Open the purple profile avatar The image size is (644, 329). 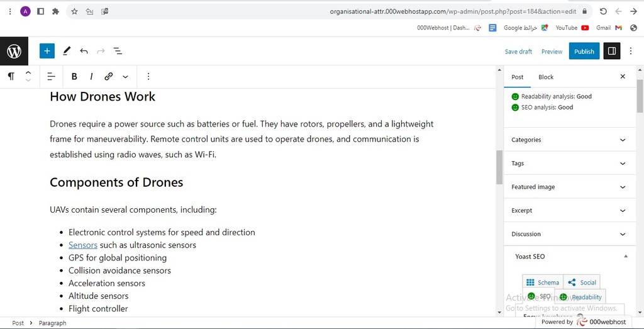tap(25, 11)
